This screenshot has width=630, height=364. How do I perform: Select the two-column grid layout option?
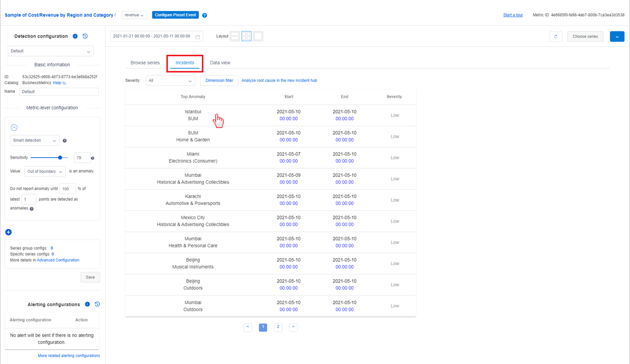tap(246, 36)
